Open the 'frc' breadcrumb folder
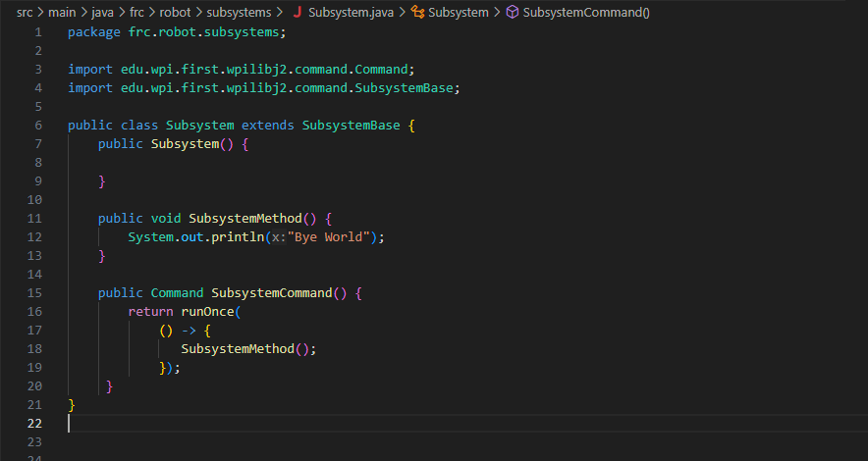Image resolution: width=868 pixels, height=461 pixels. click(x=136, y=12)
